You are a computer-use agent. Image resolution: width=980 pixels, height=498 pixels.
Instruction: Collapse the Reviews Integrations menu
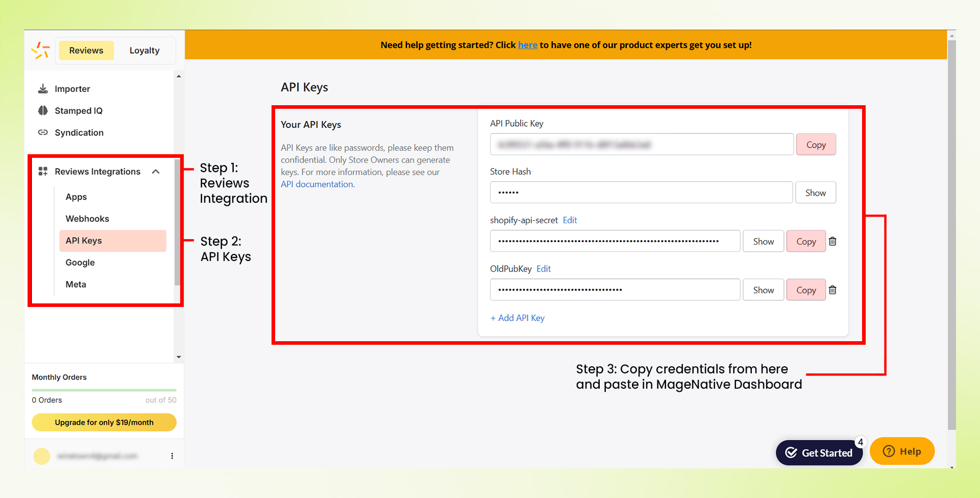156,172
